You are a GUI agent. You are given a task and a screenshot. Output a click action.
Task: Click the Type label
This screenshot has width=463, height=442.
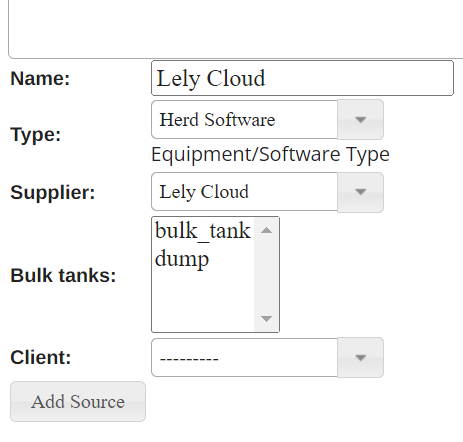(x=36, y=135)
